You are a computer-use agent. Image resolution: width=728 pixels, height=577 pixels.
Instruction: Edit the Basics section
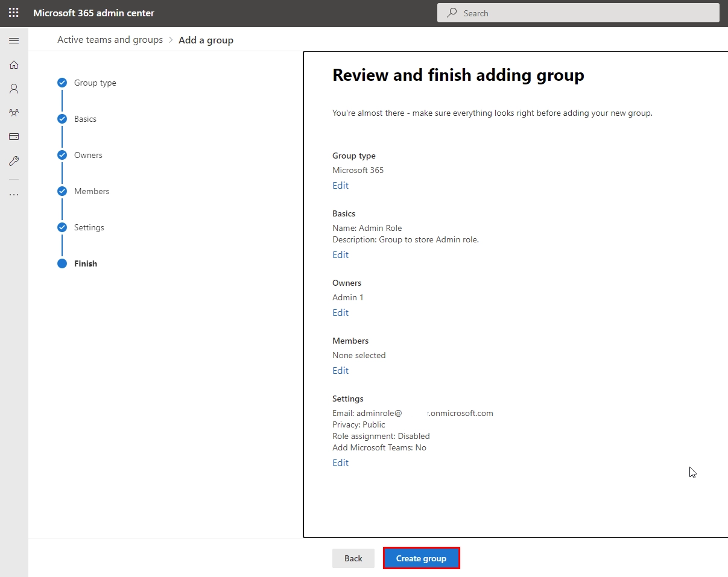coord(340,254)
